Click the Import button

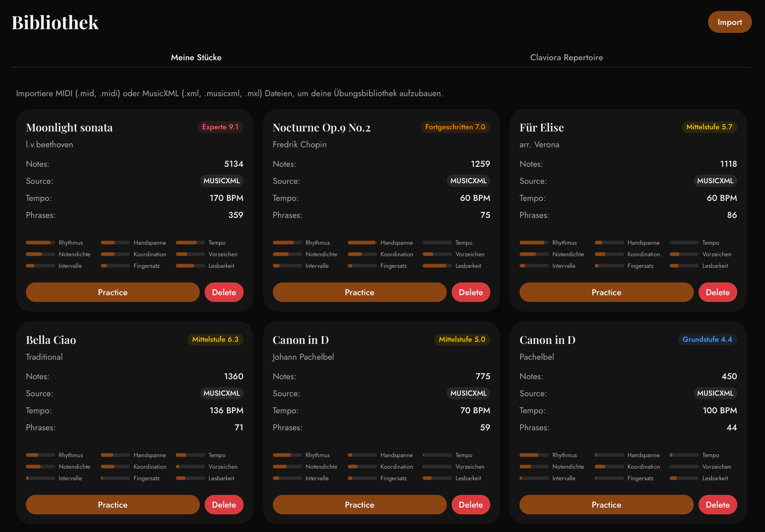[729, 22]
